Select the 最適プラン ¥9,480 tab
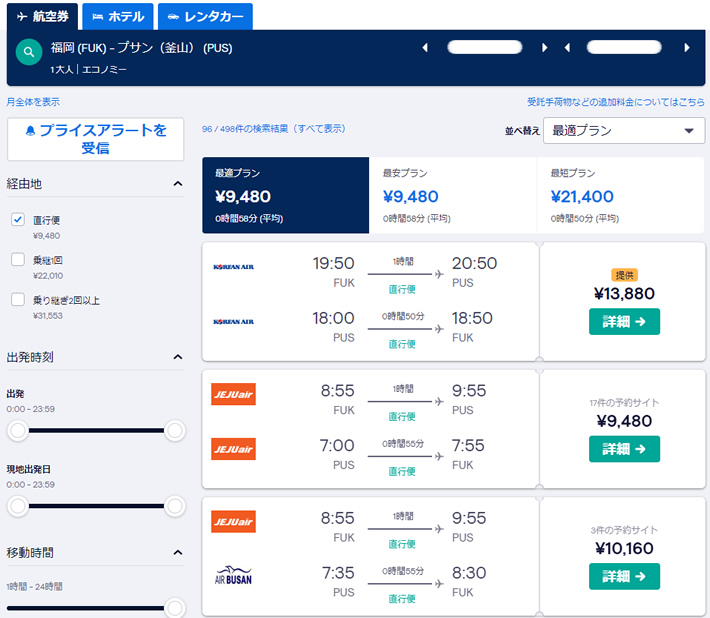 (286, 195)
